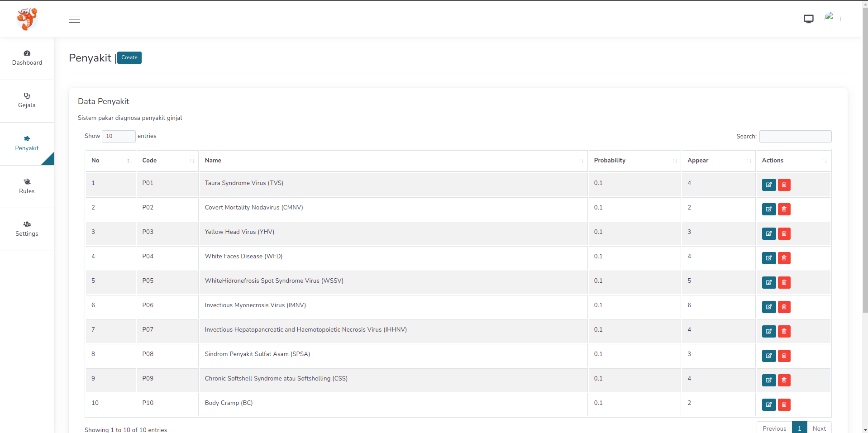Open Rules from the sidebar

pyautogui.click(x=27, y=186)
